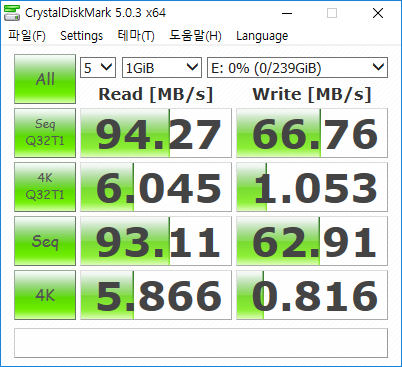Open the test count dropdown showing 5
The height and width of the screenshot is (367, 402).
coord(98,68)
